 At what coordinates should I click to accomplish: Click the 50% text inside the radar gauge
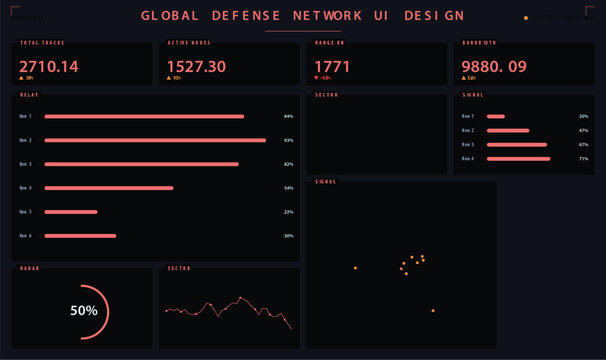click(84, 311)
